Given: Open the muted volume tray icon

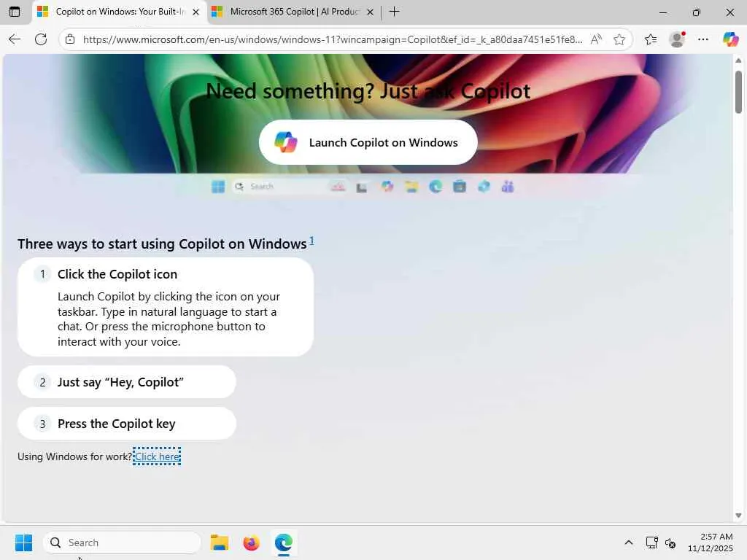Looking at the screenshot, I should (671, 542).
